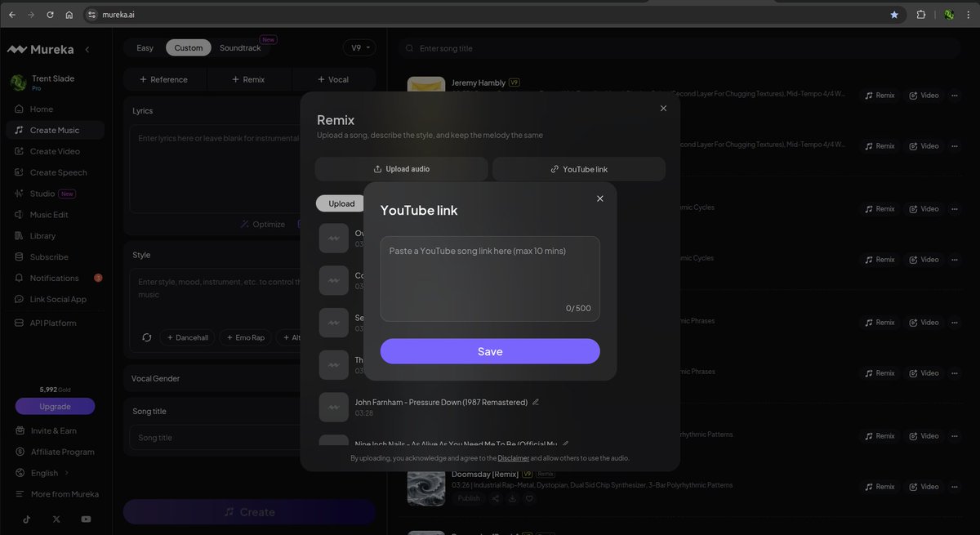This screenshot has height=535, width=980.
Task: Click the + Reference button
Action: pos(164,79)
